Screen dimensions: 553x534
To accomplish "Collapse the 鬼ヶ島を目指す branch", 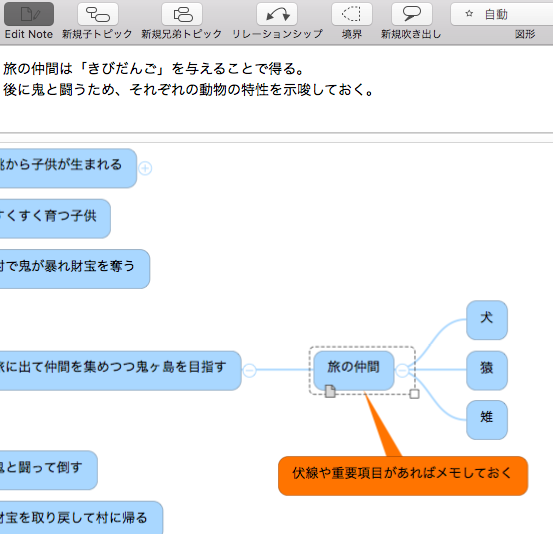I will point(249,370).
